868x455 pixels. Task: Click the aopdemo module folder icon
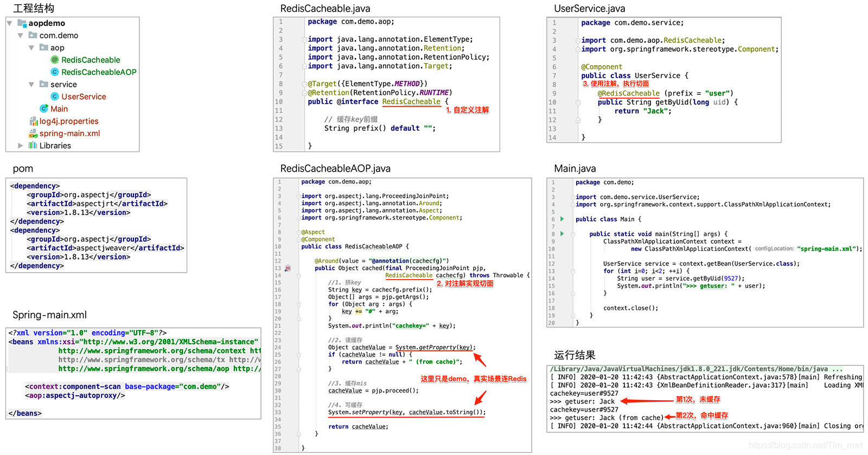[x=22, y=23]
